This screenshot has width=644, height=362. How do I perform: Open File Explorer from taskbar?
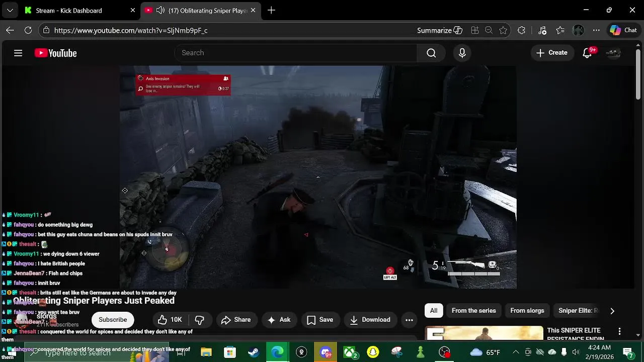tap(206, 352)
